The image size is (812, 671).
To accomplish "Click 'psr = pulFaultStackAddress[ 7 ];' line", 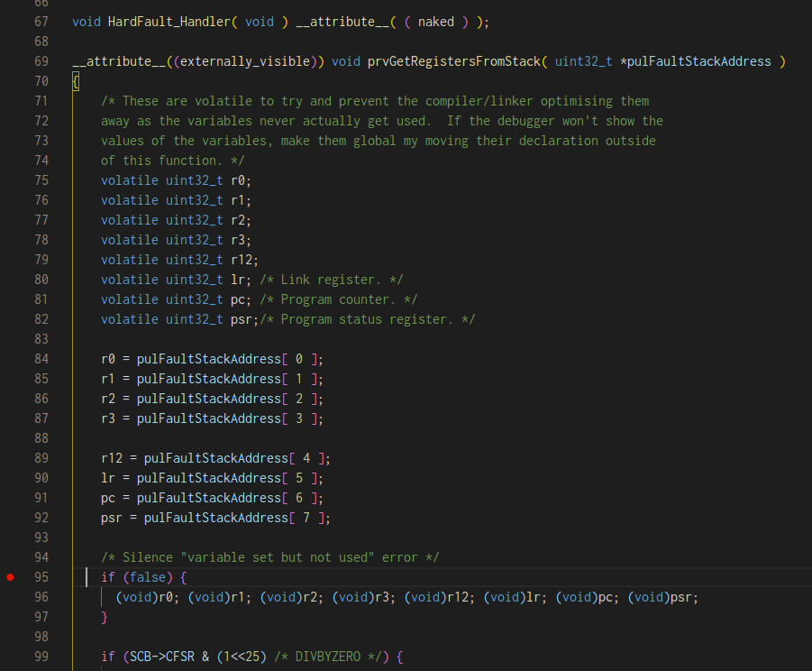I will (216, 518).
